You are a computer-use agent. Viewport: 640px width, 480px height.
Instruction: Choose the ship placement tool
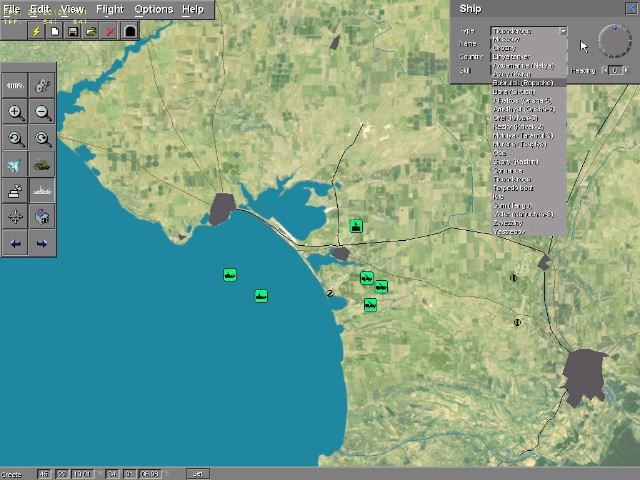(43, 190)
